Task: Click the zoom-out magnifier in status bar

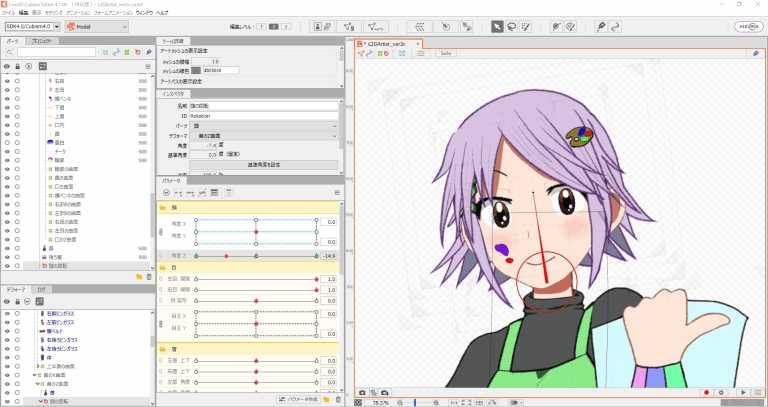Action: tap(400, 403)
